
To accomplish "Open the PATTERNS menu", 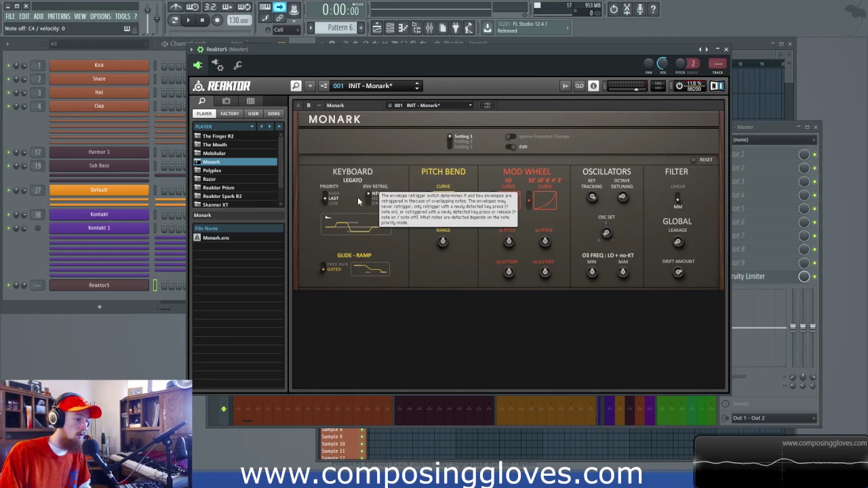I will pos(58,16).
